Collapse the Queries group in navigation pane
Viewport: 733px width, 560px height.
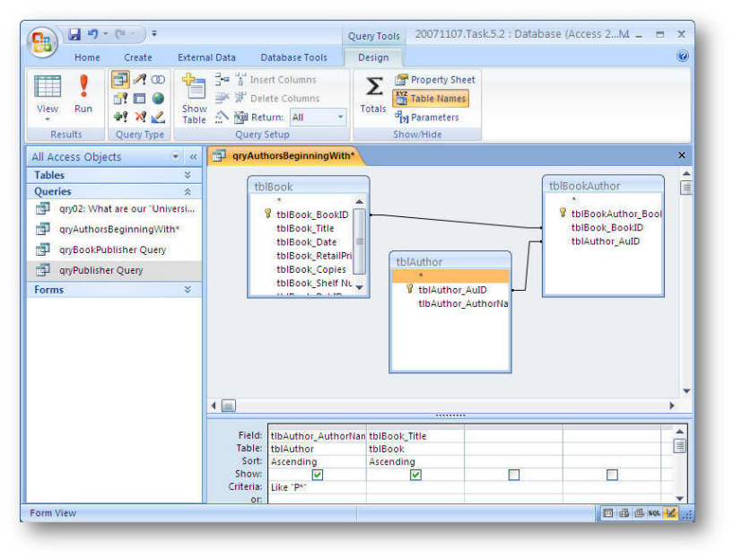(188, 191)
